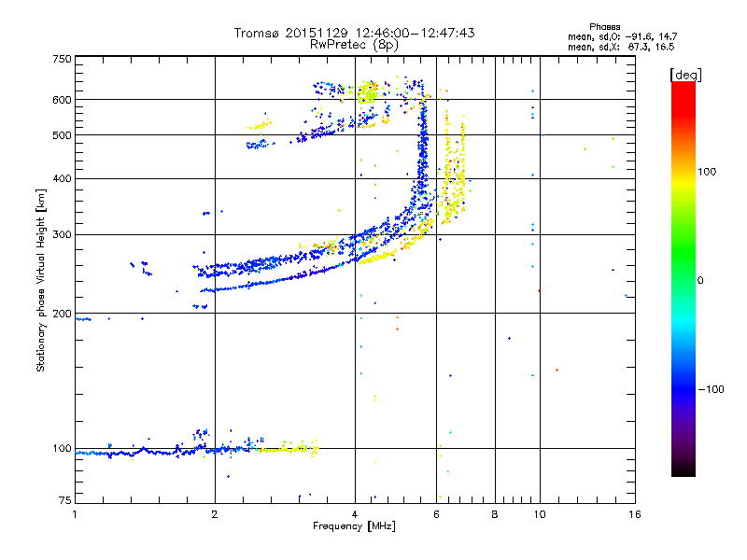The height and width of the screenshot is (560, 747).
Task: Click the y-axis tick label '500'
Action: click(62, 135)
